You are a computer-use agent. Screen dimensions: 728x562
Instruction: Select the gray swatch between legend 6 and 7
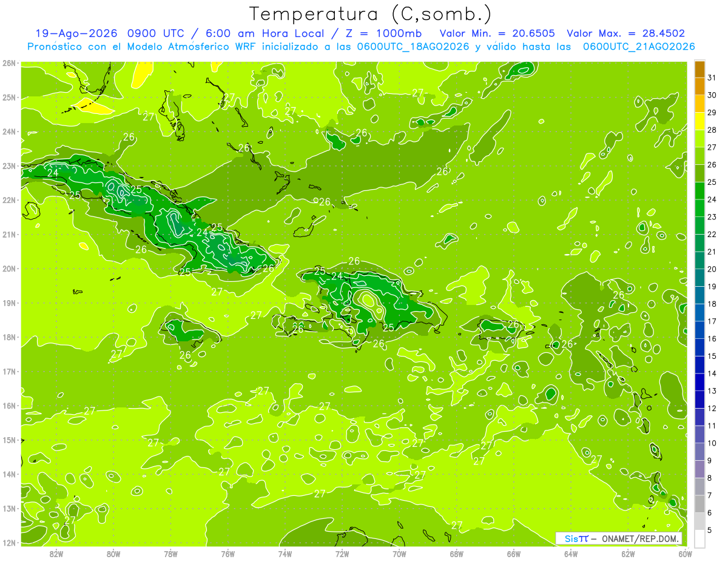coord(699,504)
